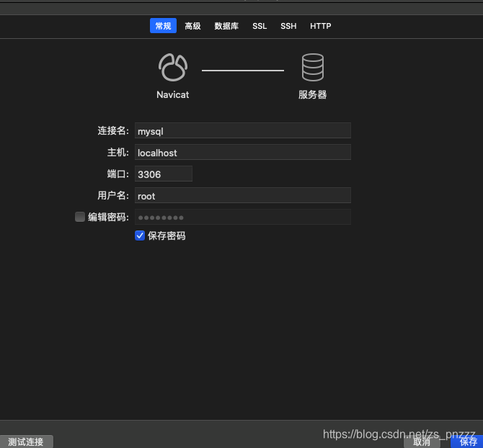Click the Navicat logo icon
483x448 pixels.
173,68
